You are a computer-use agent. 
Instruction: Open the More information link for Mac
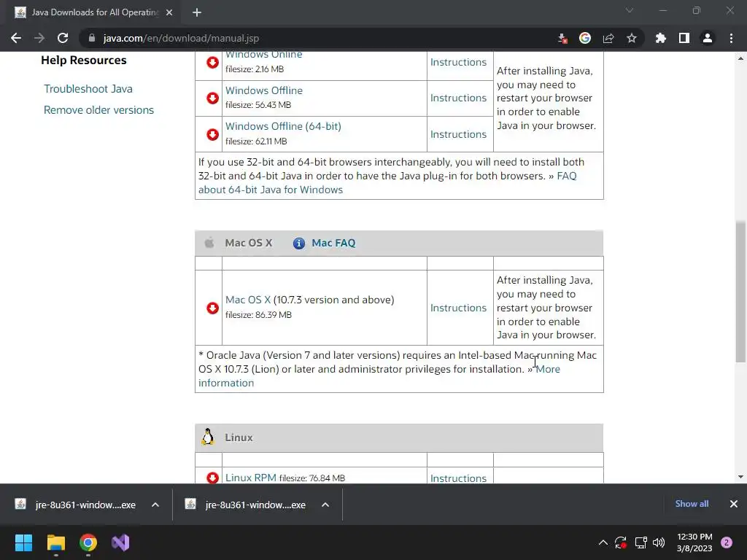548,369
